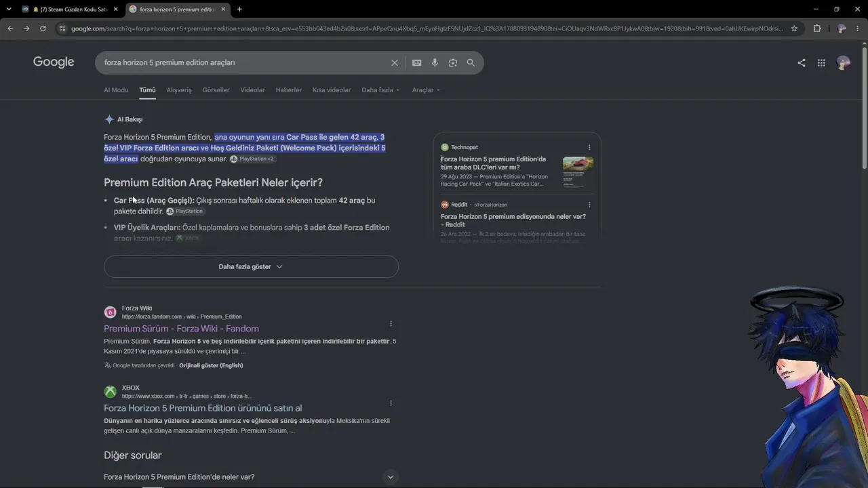Open the Reddit premium edisyonunda neler var link

[513, 220]
